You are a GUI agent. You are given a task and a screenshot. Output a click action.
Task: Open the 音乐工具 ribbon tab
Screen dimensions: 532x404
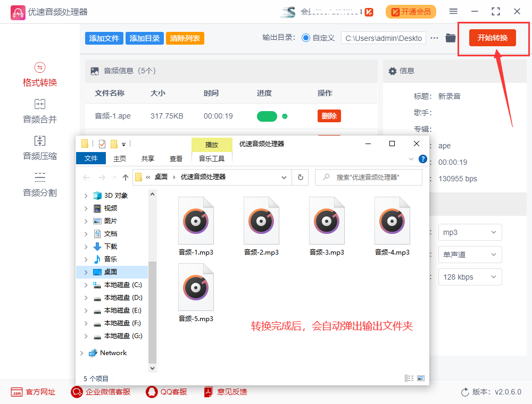point(211,158)
